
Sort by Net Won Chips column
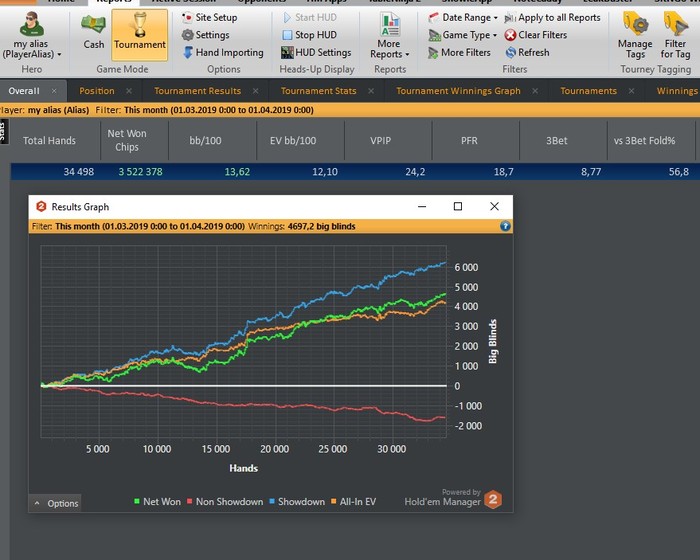point(135,140)
